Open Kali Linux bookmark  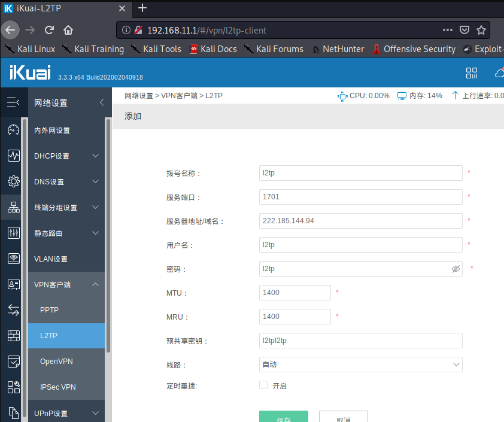(30, 49)
